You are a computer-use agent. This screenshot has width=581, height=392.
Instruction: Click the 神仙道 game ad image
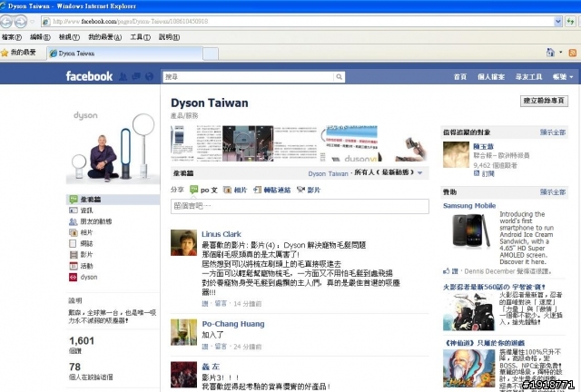click(x=468, y=368)
